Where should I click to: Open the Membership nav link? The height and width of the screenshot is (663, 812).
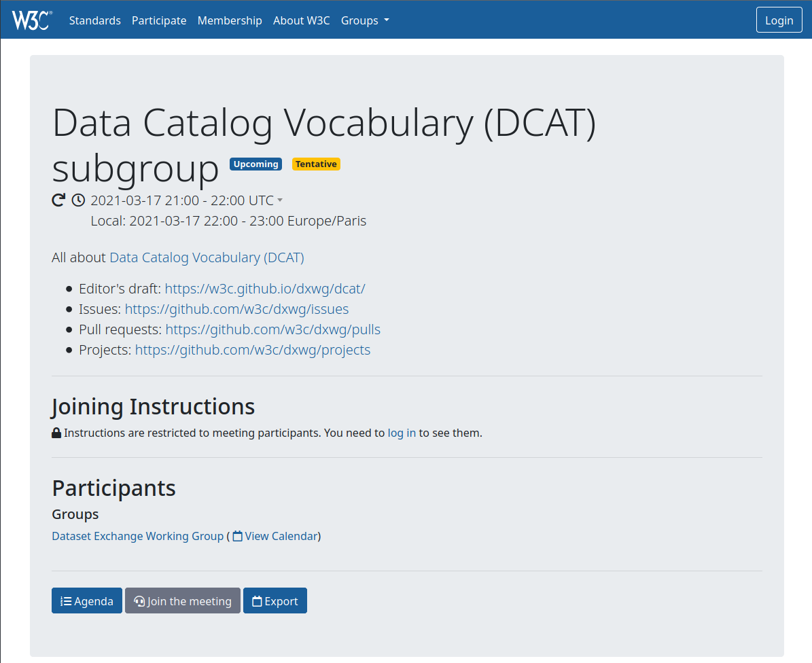coord(230,20)
